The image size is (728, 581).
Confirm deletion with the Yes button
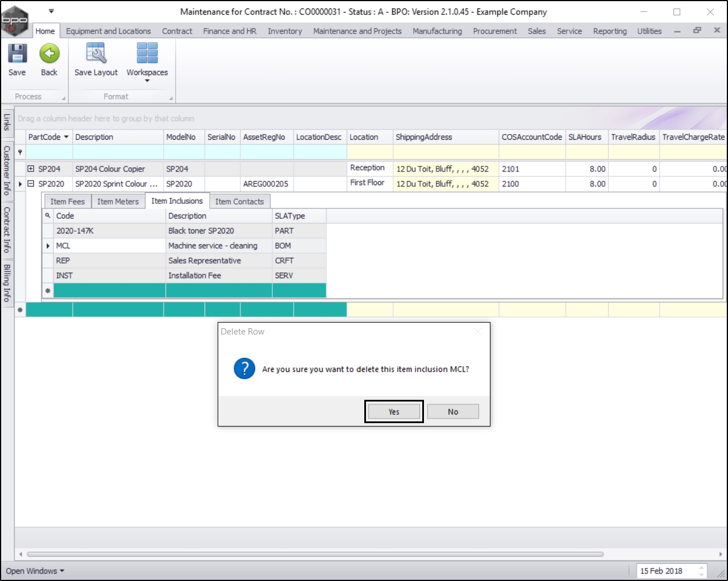394,412
